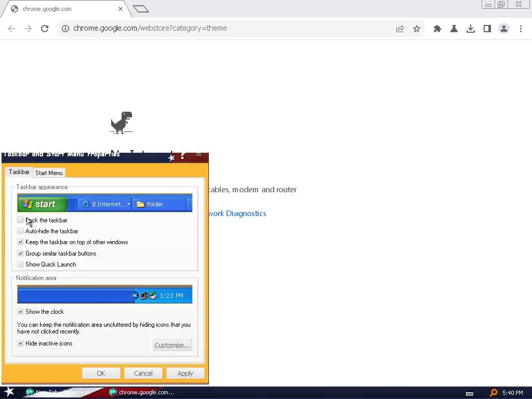The width and height of the screenshot is (532, 399).
Task: Open Chrome three-dot menu
Action: (521, 29)
